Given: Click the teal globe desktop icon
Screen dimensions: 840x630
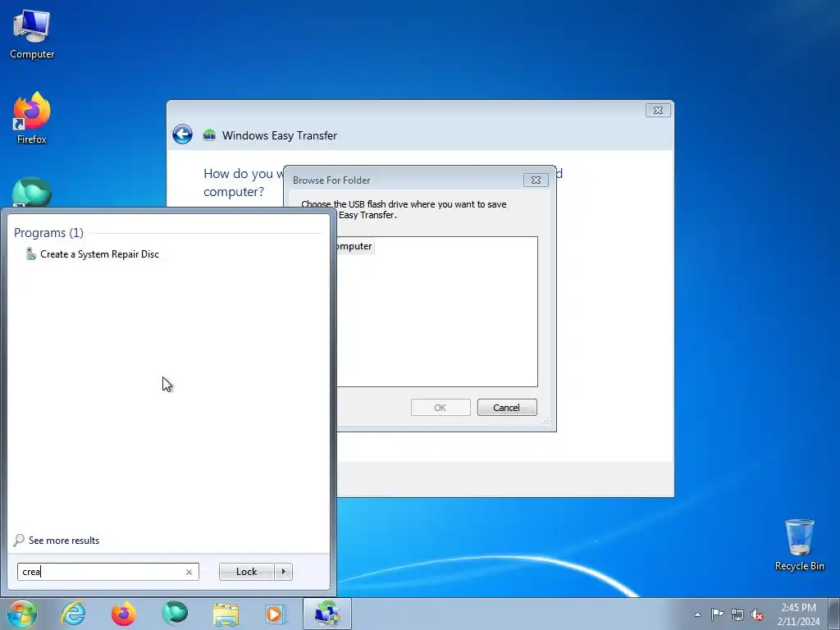Looking at the screenshot, I should tap(32, 192).
